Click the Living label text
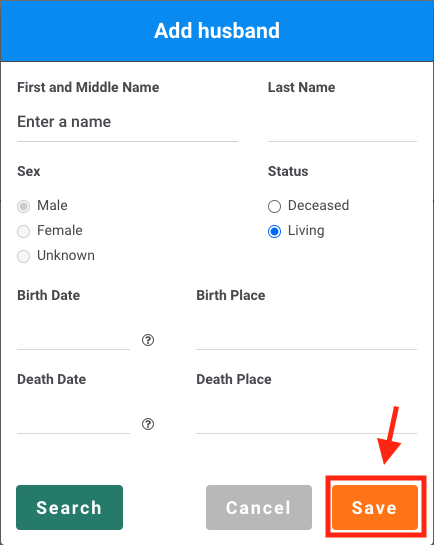434x545 pixels. point(306,231)
